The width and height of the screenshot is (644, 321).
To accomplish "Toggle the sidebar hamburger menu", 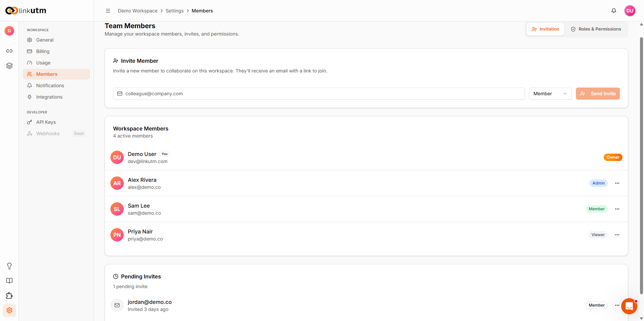I will pyautogui.click(x=108, y=11).
